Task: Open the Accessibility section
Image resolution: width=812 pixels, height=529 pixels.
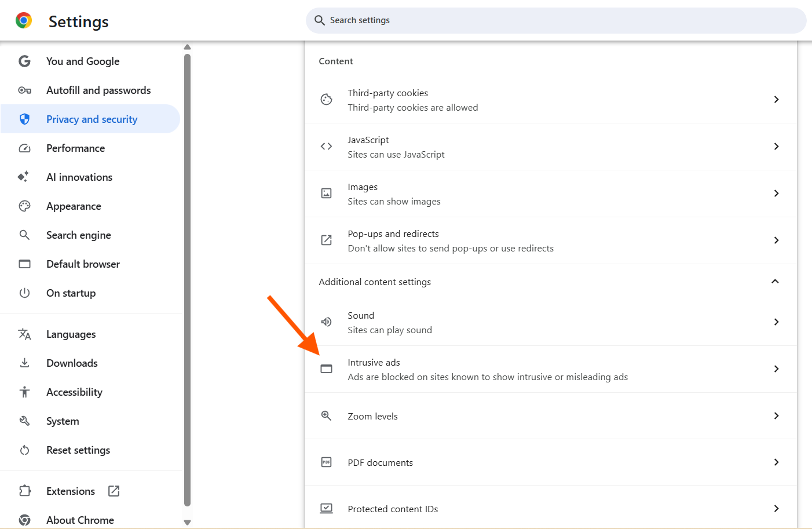Action: [90, 392]
